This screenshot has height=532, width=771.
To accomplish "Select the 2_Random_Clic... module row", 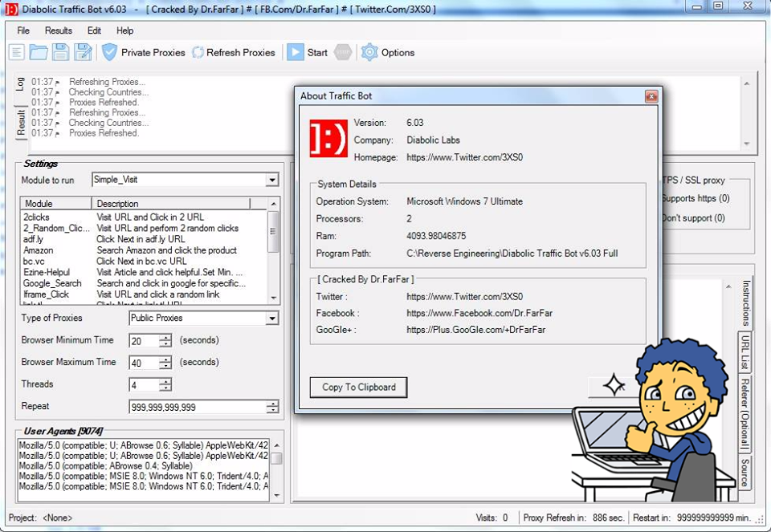I will [x=144, y=229].
